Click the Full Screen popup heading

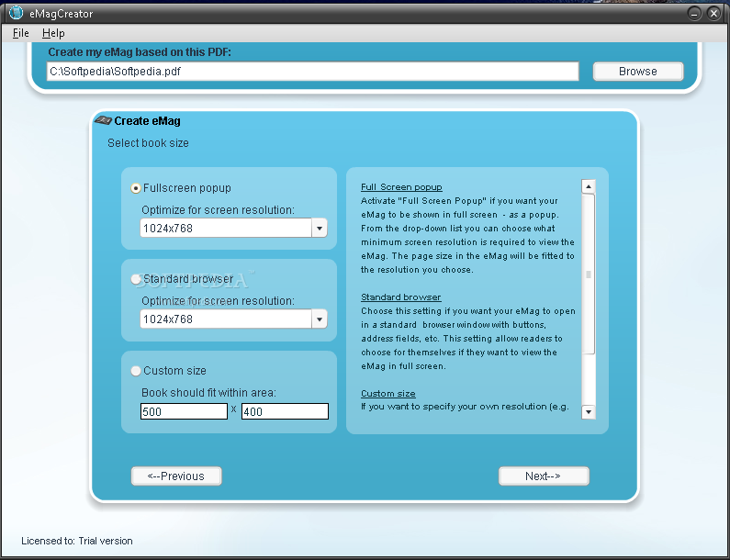(401, 187)
